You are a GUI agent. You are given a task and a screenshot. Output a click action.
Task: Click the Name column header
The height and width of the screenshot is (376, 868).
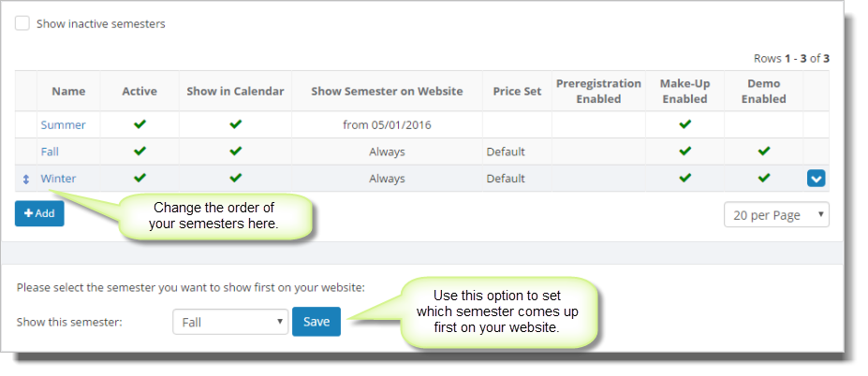point(68,92)
